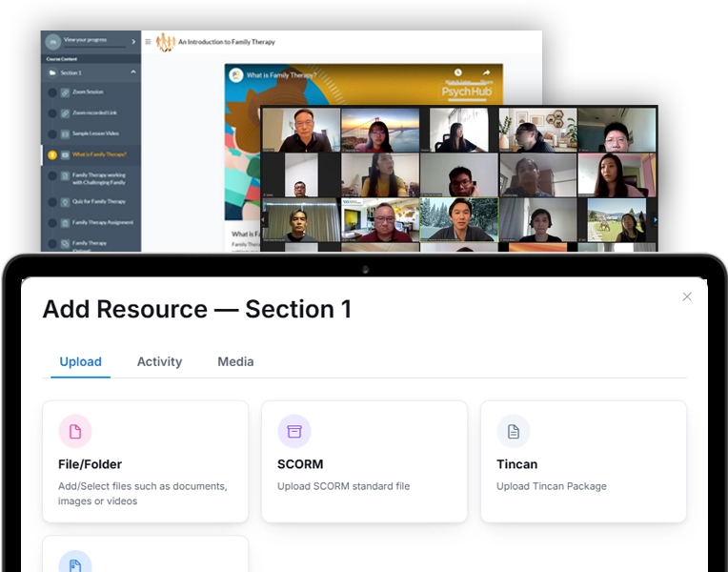Click the assignment icon beside Family Therapy Assignment
The height and width of the screenshot is (572, 728).
pyautogui.click(x=65, y=223)
